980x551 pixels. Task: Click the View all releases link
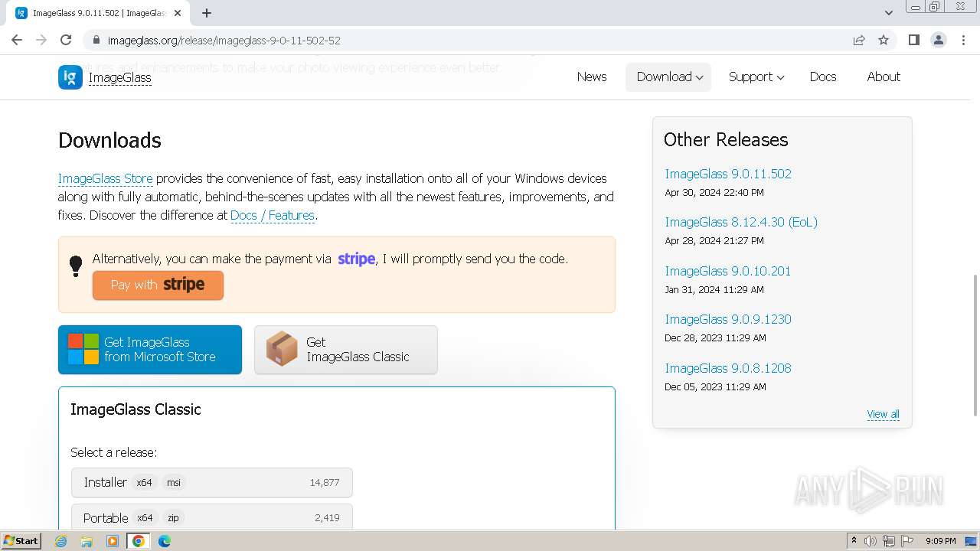click(883, 414)
